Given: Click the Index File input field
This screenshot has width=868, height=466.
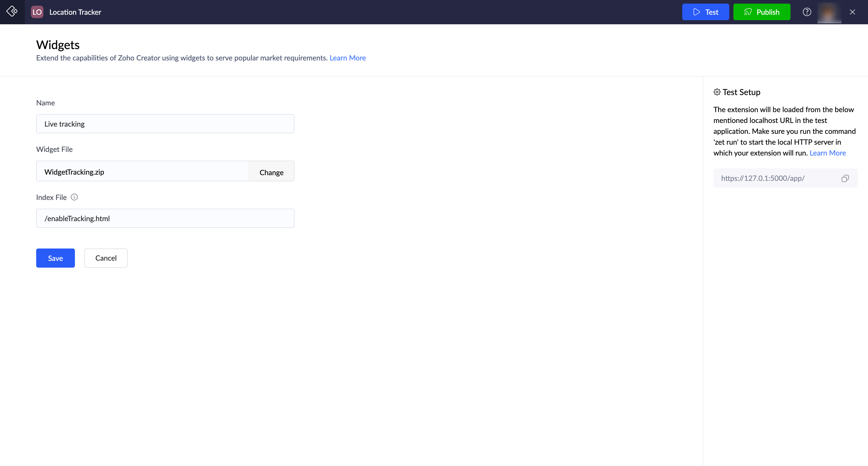Looking at the screenshot, I should [165, 218].
